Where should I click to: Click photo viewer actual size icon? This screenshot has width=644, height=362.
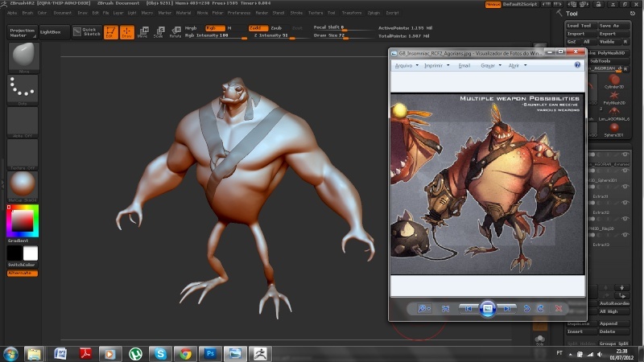pos(445,309)
